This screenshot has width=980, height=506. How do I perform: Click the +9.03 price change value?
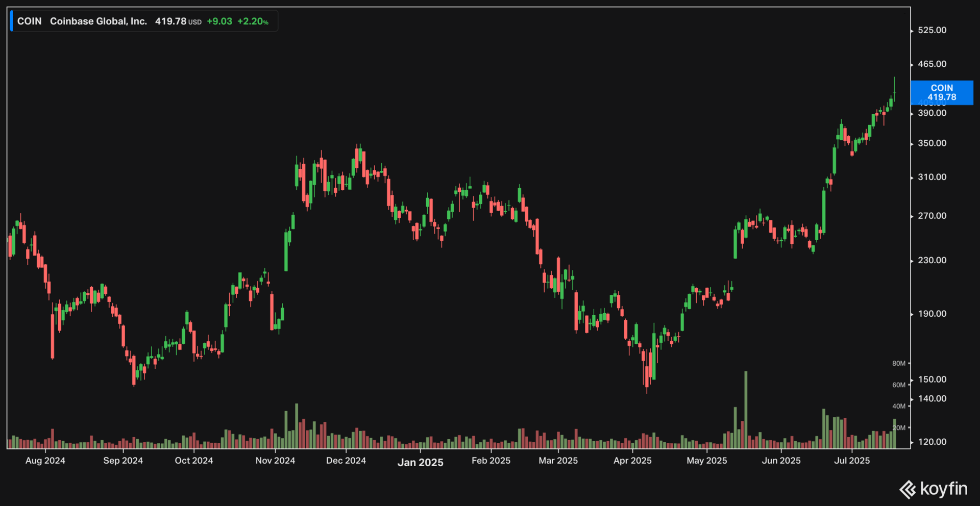[x=219, y=21]
